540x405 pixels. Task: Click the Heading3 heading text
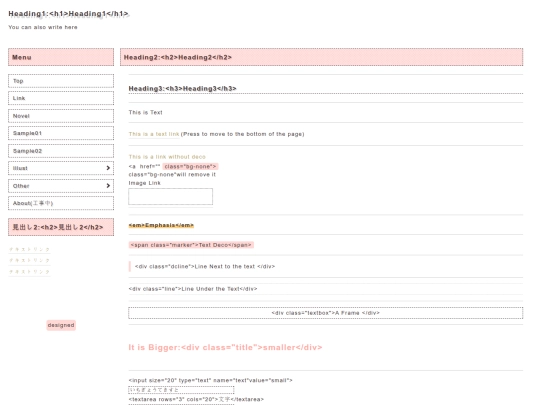(182, 89)
